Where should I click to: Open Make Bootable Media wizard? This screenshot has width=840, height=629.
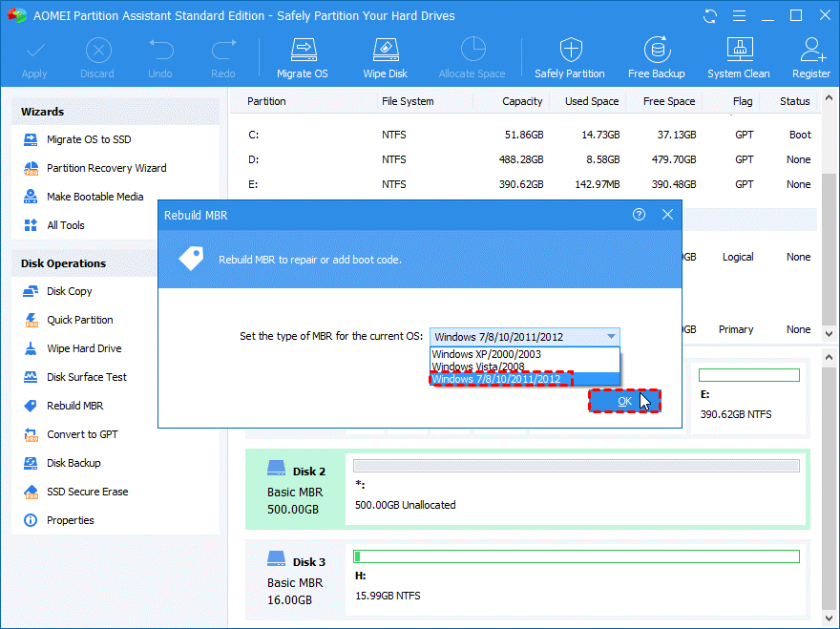click(x=94, y=197)
